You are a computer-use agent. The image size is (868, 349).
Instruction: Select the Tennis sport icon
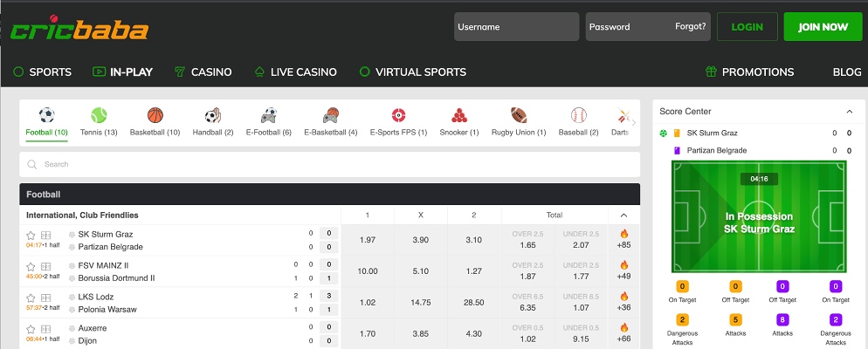coord(99,115)
